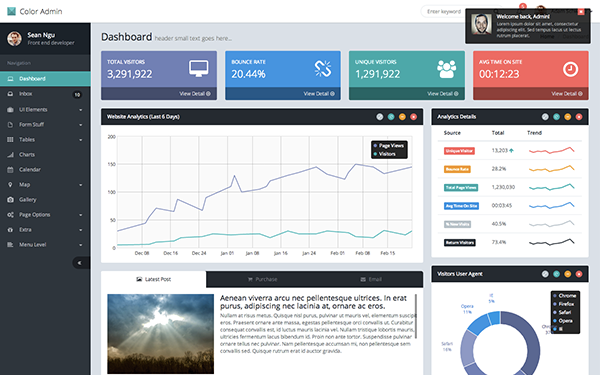Image resolution: width=600 pixels, height=375 pixels.
Task: Click the clock icon on Avg Time card
Action: coord(570,69)
